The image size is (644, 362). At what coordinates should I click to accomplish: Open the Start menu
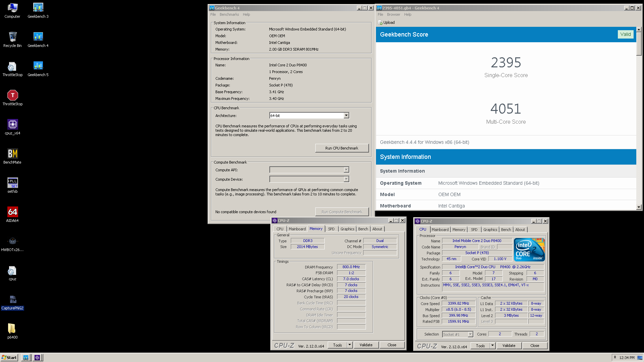point(9,358)
